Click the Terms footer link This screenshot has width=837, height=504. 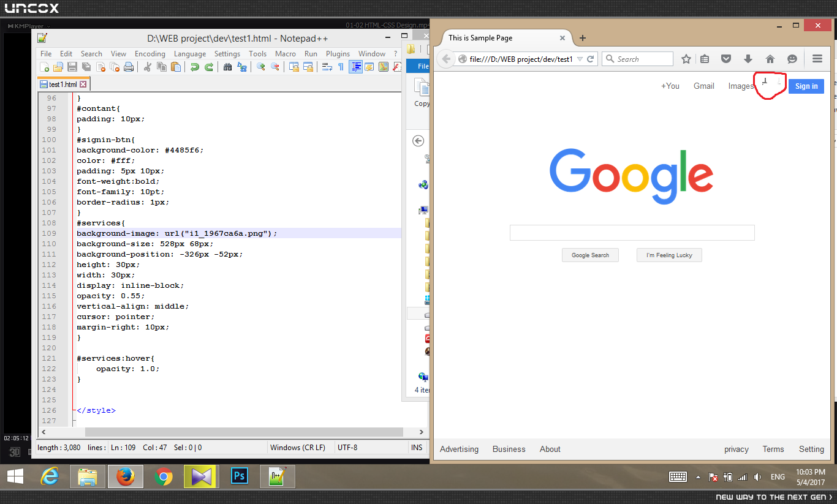(773, 449)
